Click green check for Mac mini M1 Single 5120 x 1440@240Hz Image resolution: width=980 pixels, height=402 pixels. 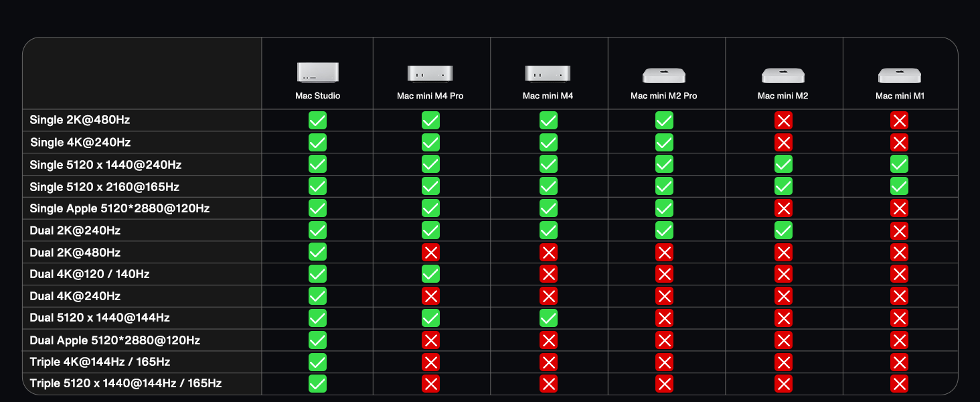pyautogui.click(x=900, y=164)
